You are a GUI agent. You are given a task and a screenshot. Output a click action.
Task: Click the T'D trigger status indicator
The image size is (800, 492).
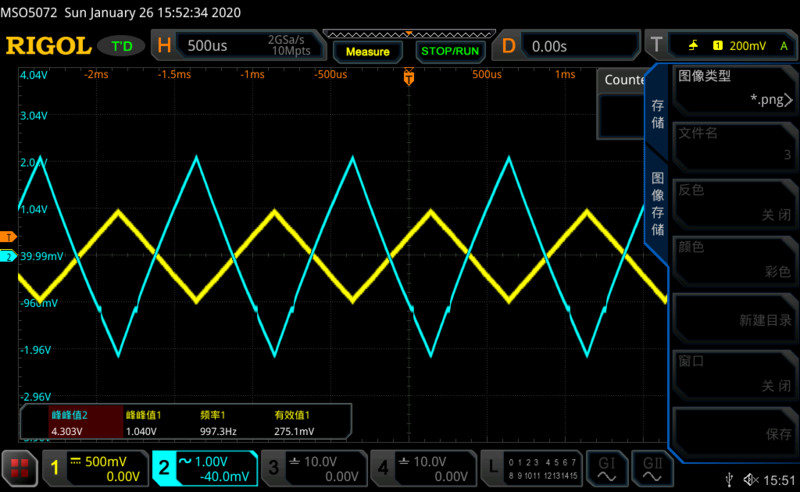122,46
